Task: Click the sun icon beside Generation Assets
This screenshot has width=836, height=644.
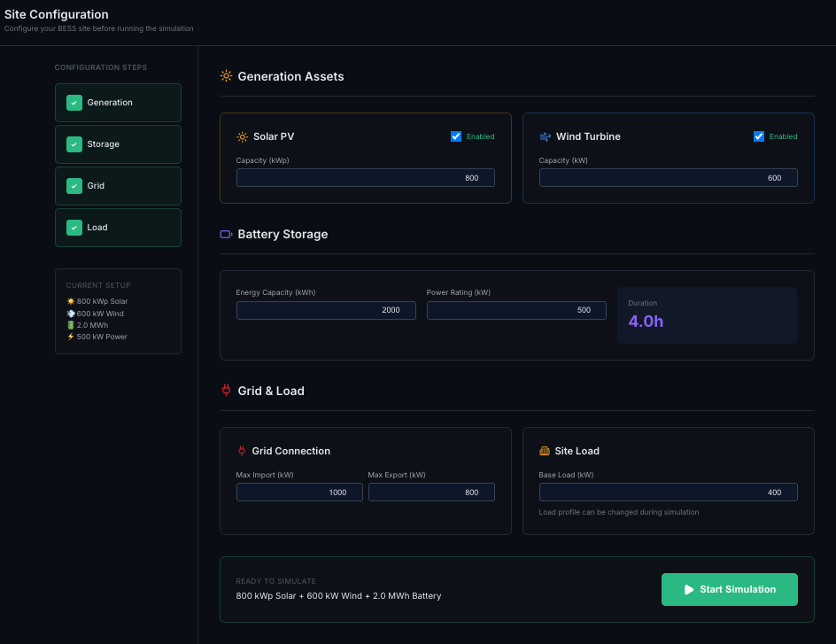Action: pyautogui.click(x=226, y=76)
